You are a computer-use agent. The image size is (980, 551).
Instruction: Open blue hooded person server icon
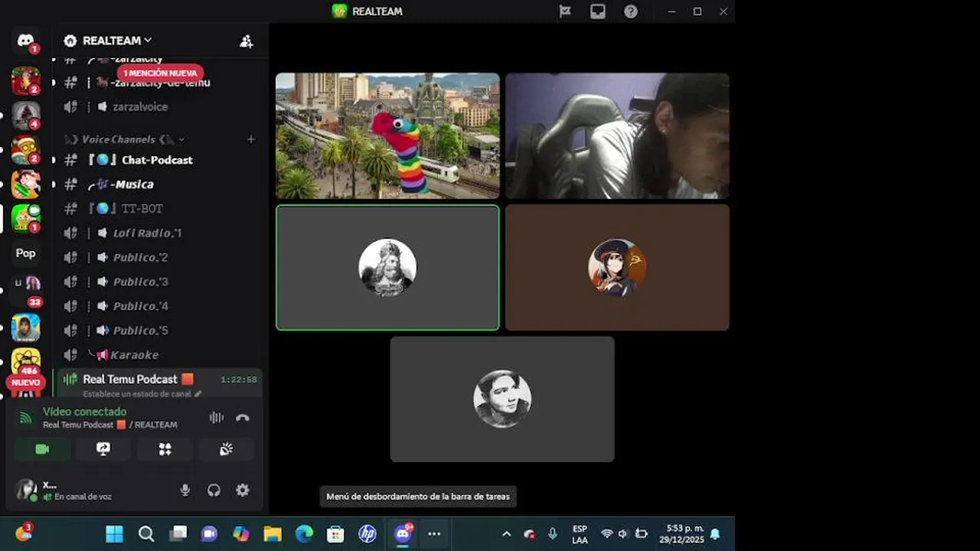coord(26,328)
